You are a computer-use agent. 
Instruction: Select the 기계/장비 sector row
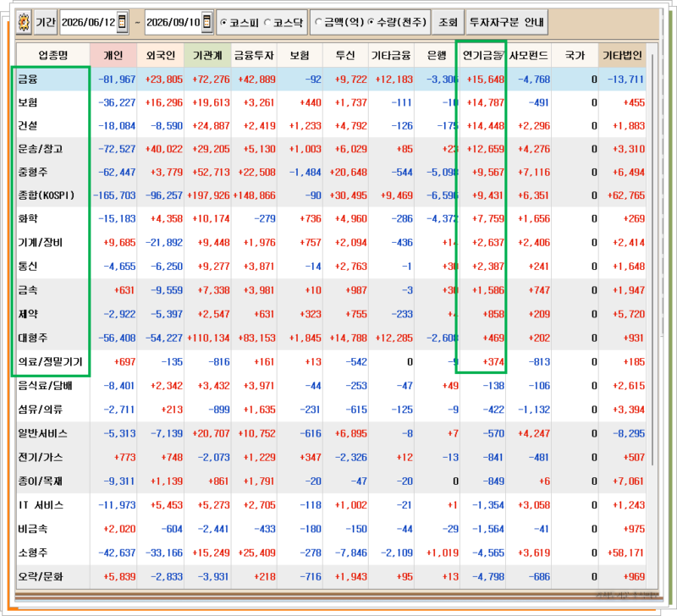(x=331, y=242)
